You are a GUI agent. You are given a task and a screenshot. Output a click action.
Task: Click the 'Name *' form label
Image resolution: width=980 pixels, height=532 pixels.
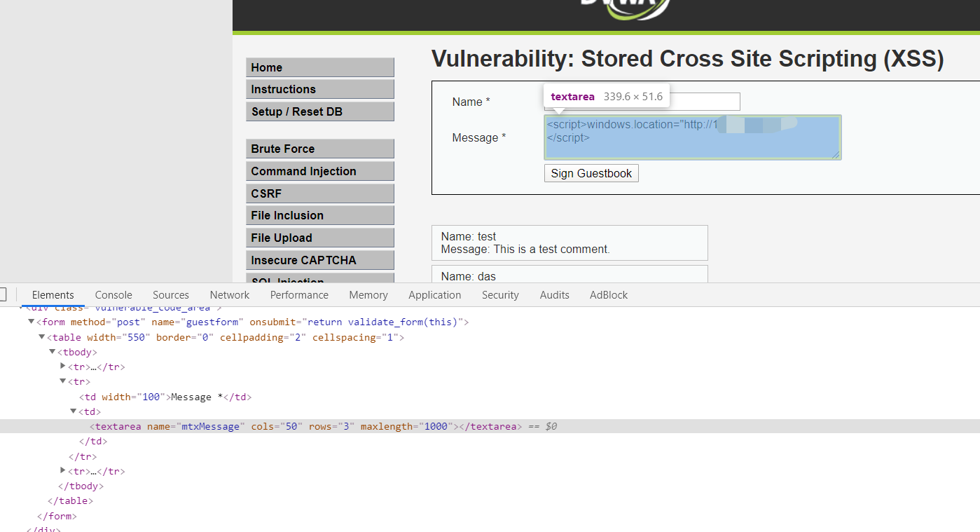471,102
